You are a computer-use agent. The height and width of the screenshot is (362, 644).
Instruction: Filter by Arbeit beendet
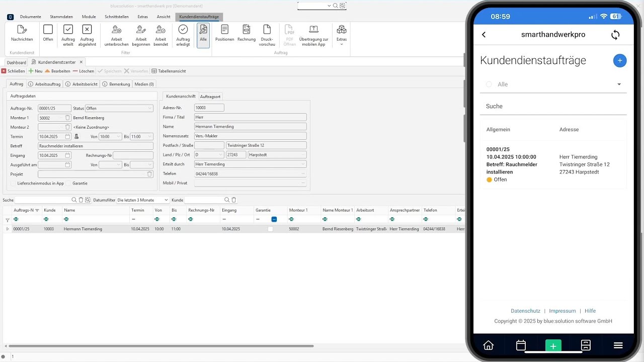coord(160,35)
